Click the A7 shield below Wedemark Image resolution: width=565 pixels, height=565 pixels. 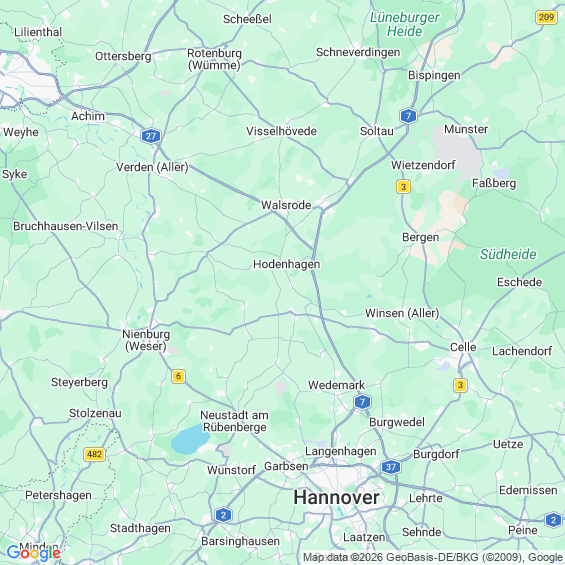click(x=362, y=402)
